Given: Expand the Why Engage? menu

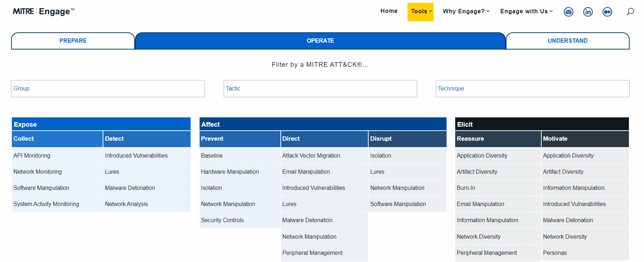Looking at the screenshot, I should click(x=466, y=11).
